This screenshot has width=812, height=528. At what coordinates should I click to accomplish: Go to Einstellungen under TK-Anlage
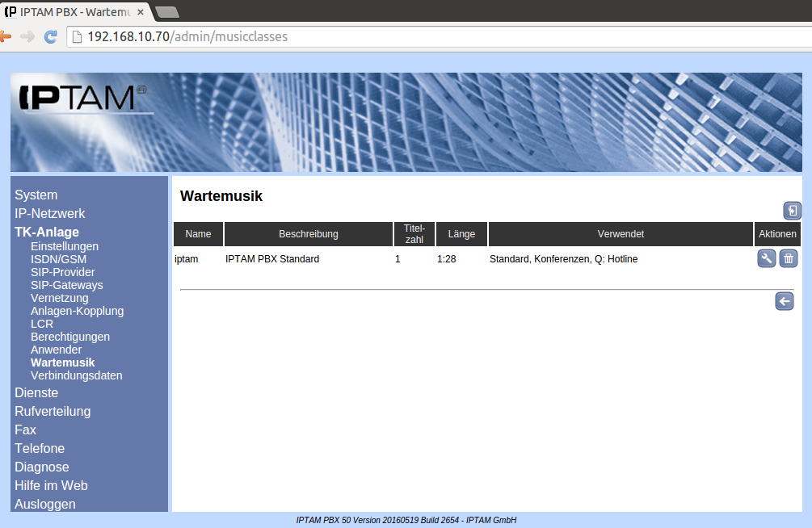coord(65,246)
